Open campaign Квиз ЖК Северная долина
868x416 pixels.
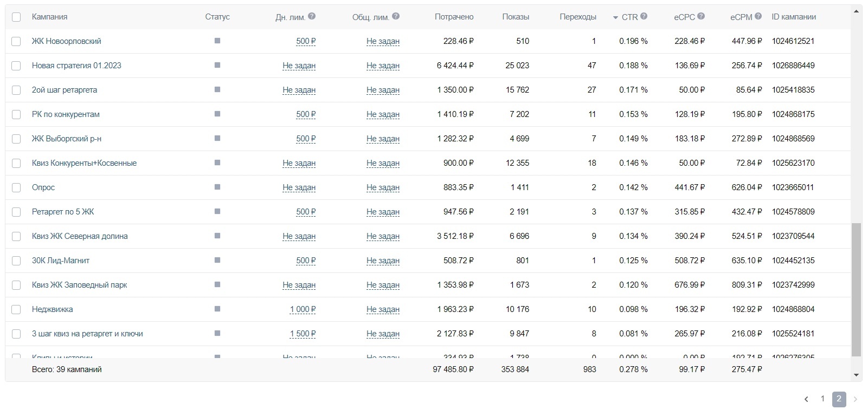tap(80, 236)
